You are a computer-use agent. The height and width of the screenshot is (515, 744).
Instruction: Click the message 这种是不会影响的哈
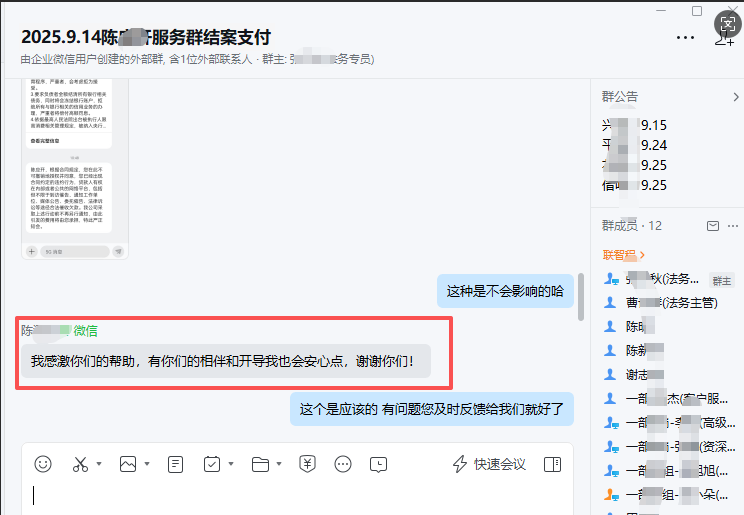coord(505,291)
